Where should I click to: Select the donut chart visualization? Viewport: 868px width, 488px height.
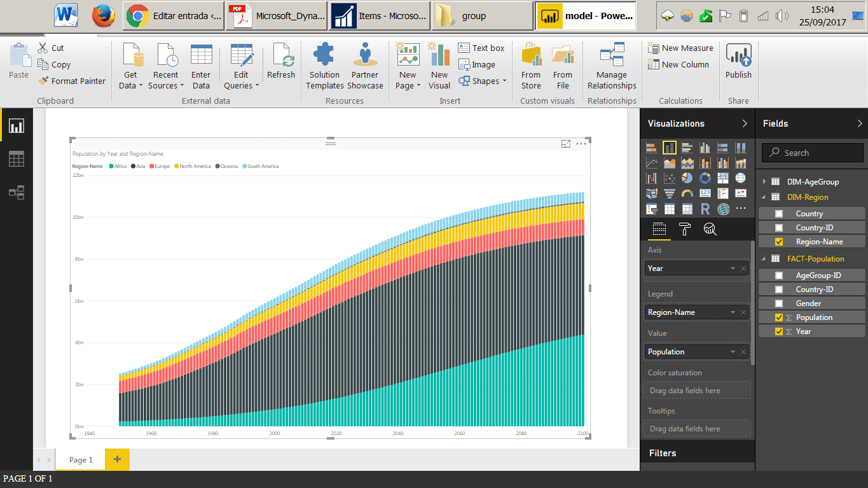(x=705, y=178)
